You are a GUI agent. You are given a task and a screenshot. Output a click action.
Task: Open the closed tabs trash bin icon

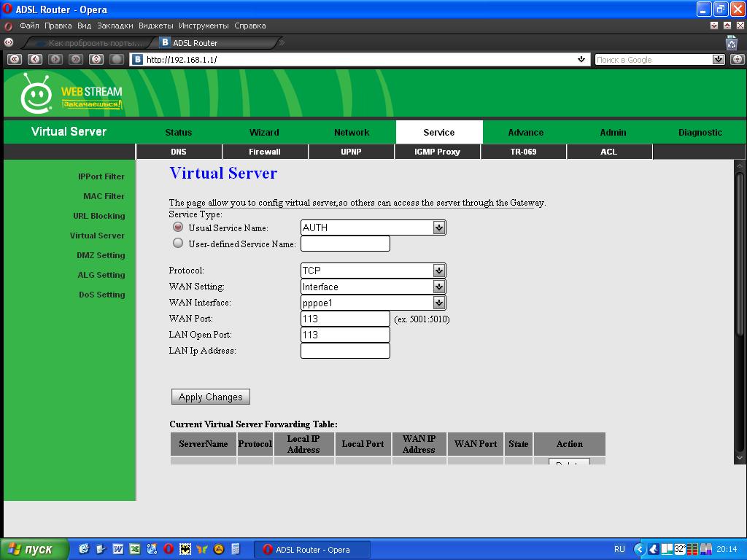click(731, 43)
